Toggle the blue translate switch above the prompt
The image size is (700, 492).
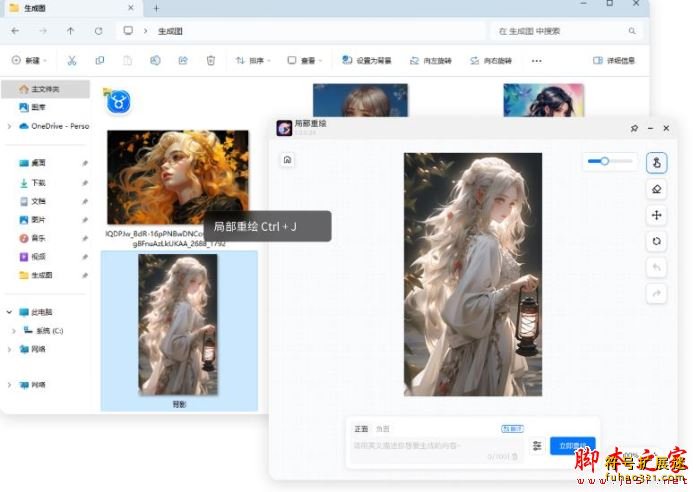point(512,429)
